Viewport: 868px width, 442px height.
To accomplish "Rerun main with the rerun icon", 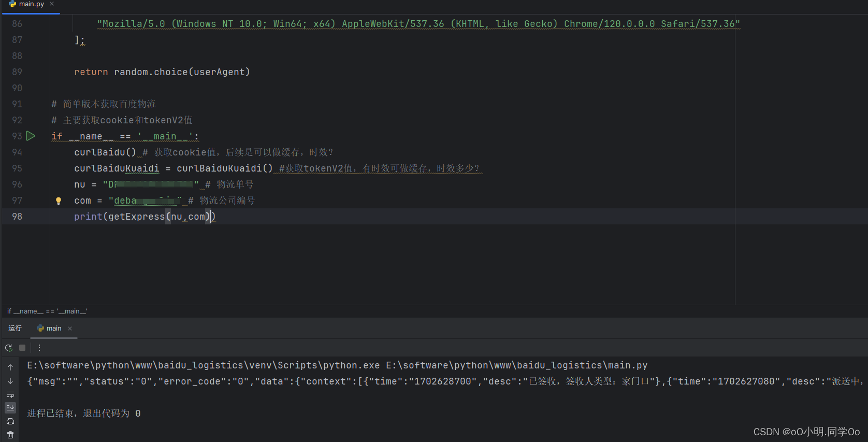I will 9,348.
